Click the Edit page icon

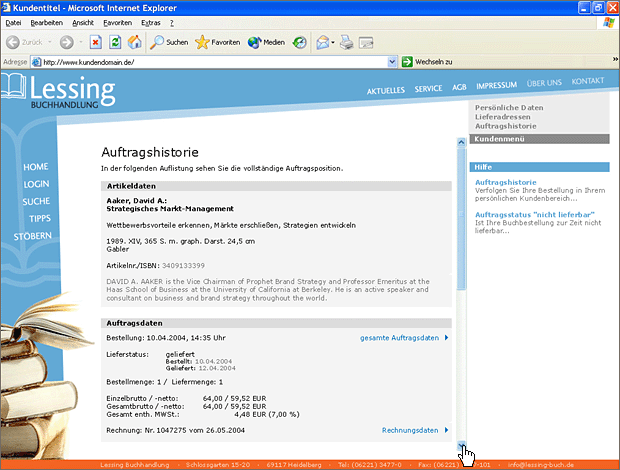click(366, 42)
